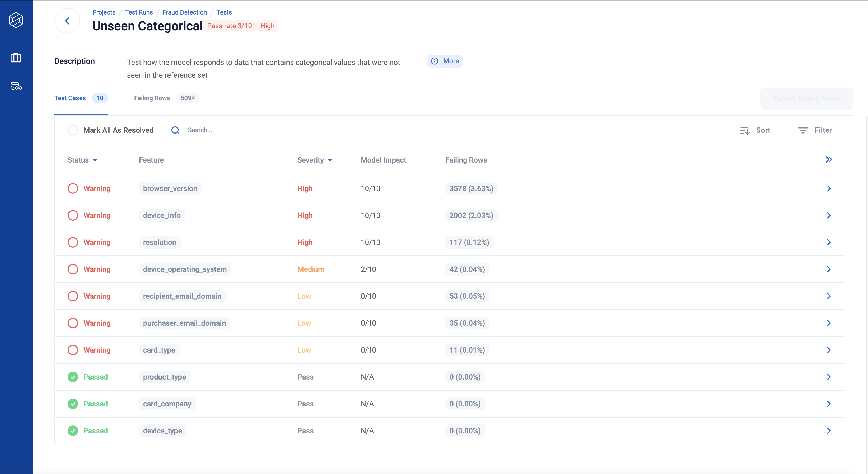Click the back arrow button
Viewport: 868px width, 474px height.
(67, 21)
